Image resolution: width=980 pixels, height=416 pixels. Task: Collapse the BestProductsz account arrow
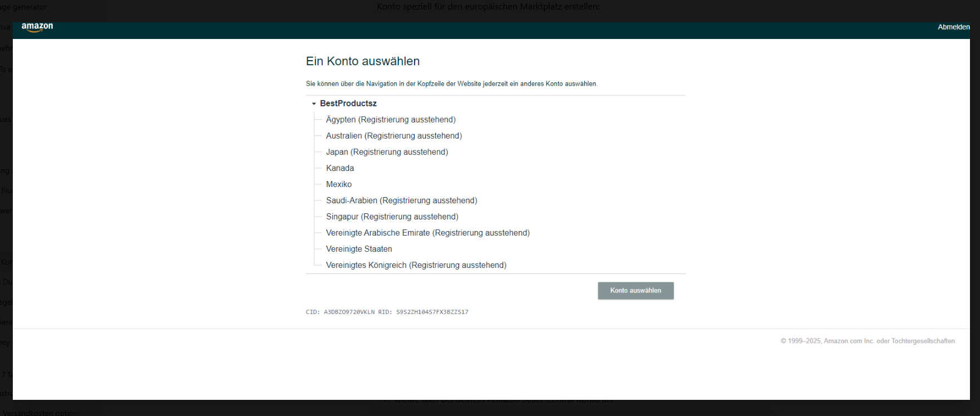(x=314, y=104)
